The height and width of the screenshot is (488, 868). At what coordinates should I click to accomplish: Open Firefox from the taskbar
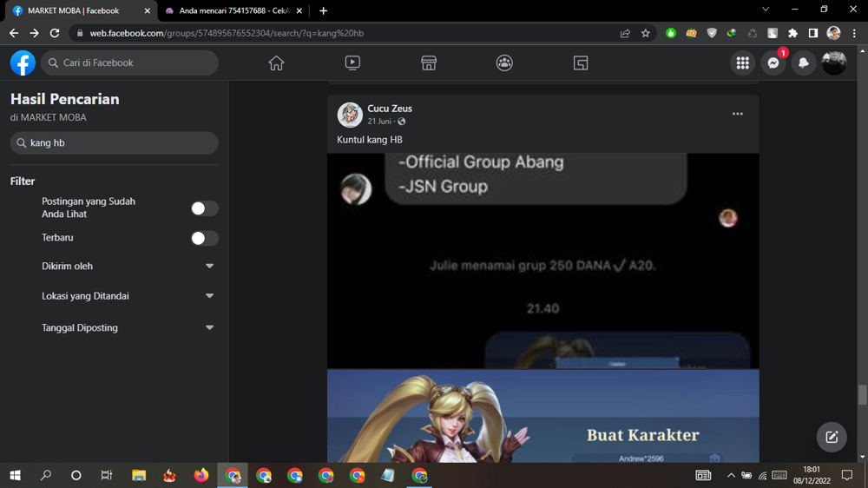pos(201,475)
